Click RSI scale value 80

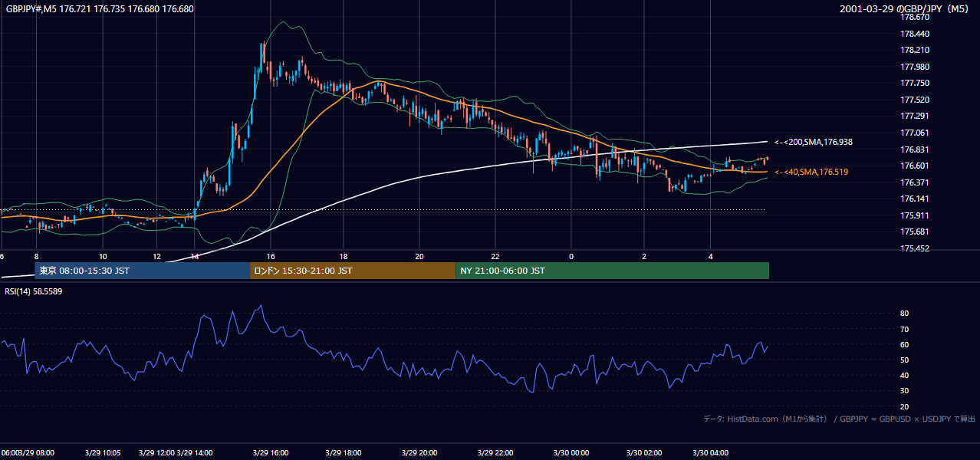(x=905, y=314)
